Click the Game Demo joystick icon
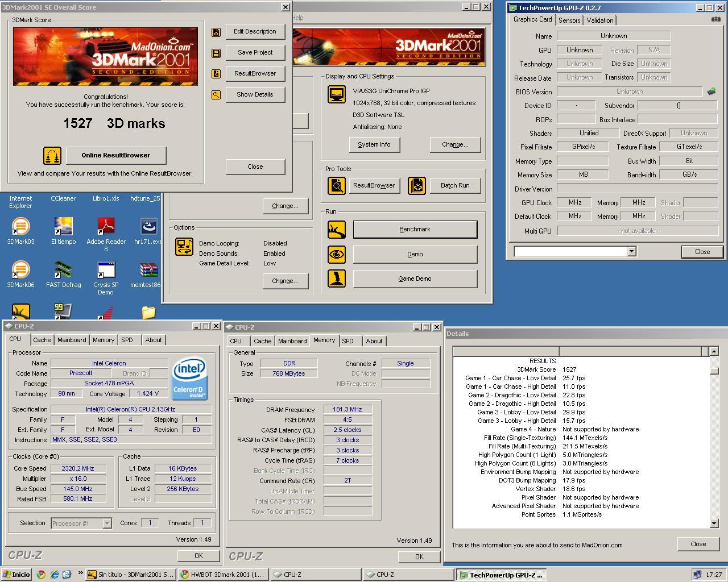Image resolution: width=728 pixels, height=582 pixels. (x=336, y=278)
